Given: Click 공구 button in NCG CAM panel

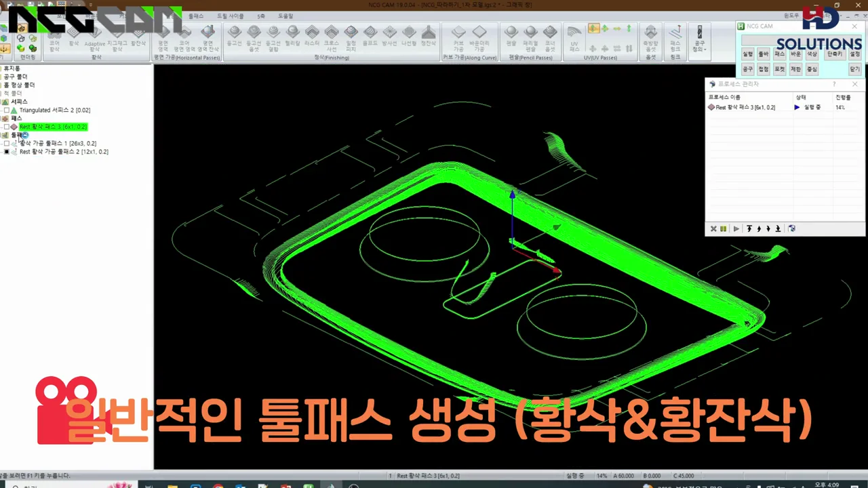Looking at the screenshot, I should [x=747, y=69].
